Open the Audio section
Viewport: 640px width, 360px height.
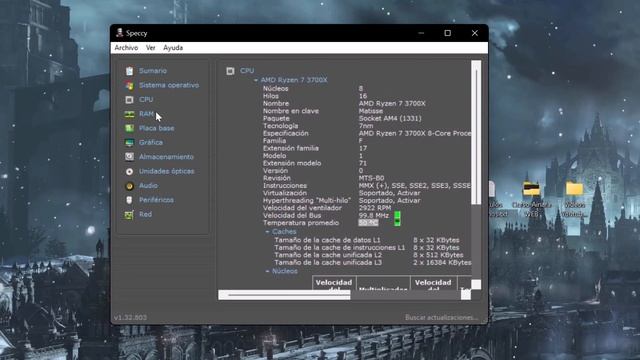pos(148,185)
